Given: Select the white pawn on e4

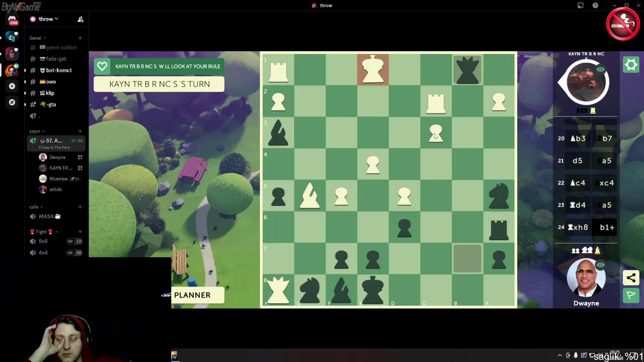Looking at the screenshot, I should pos(373,164).
